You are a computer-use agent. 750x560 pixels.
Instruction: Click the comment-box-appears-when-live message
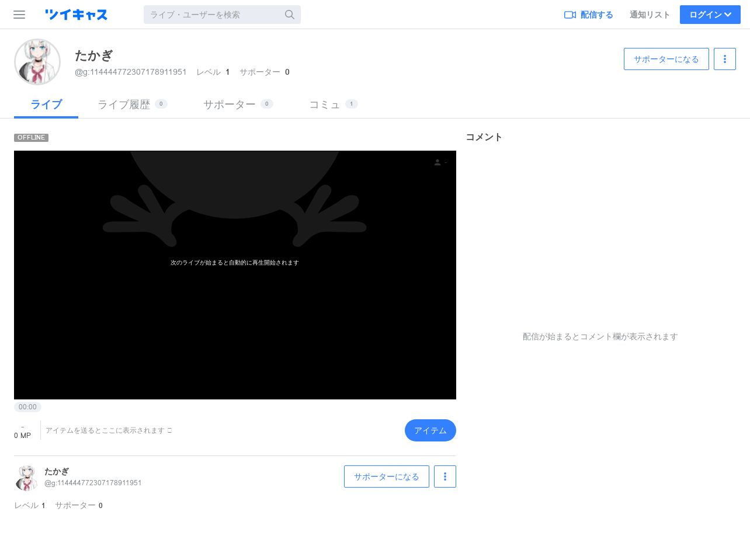pyautogui.click(x=600, y=337)
